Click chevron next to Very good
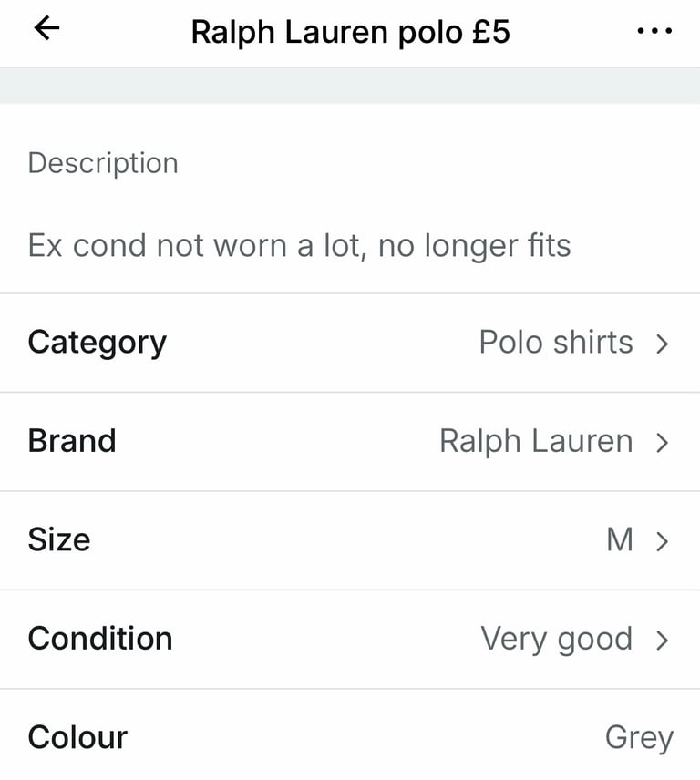The height and width of the screenshot is (780, 700). tap(663, 640)
